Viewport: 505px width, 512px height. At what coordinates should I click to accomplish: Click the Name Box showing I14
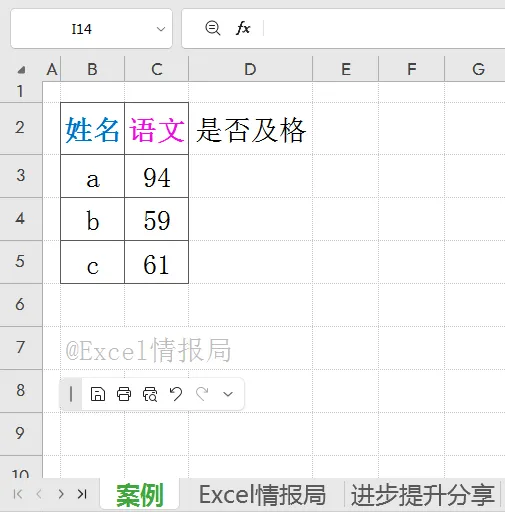[x=91, y=29]
